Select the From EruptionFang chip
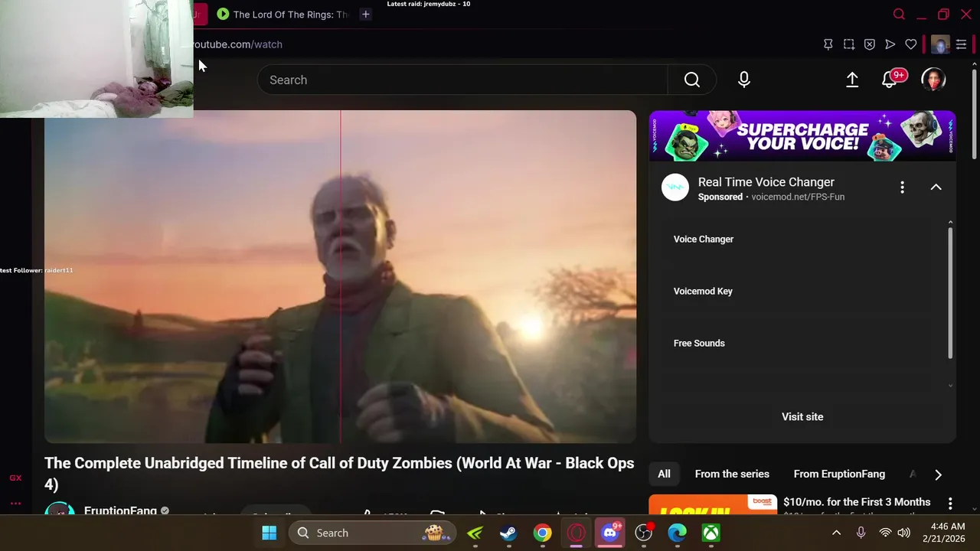The image size is (980, 551). point(839,474)
